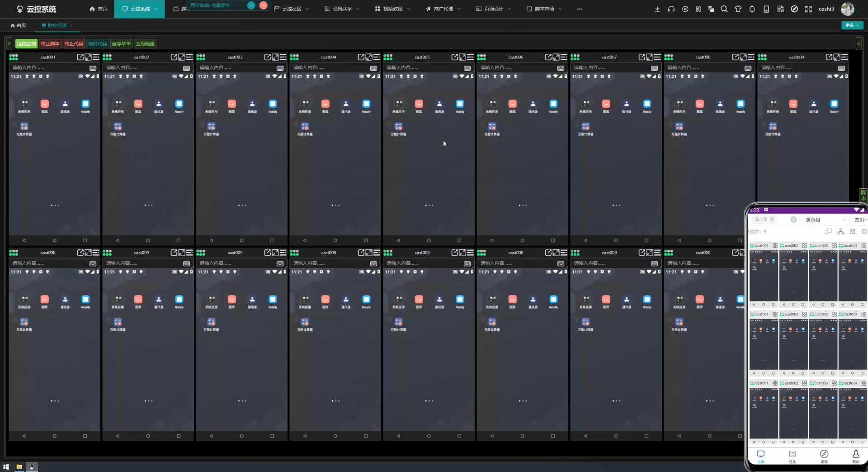Viewport: 868px width, 472px height.
Task: Maximize the cast002 screen view
Action: [x=182, y=57]
